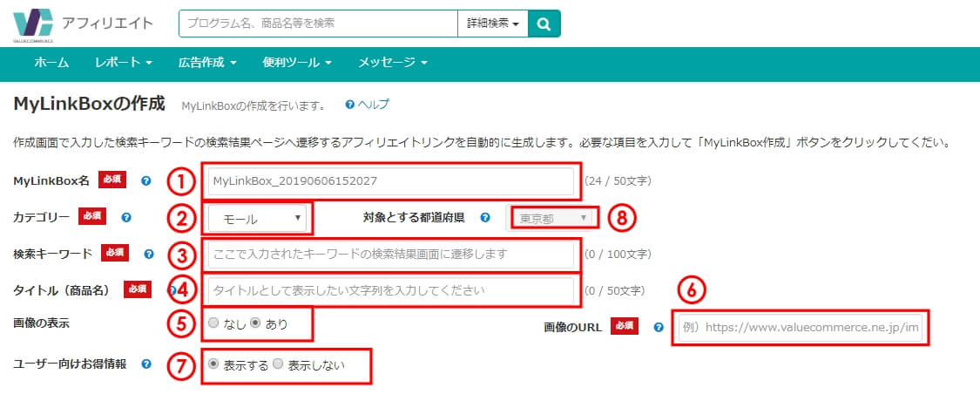The image size is (980, 401).
Task: Select 表示する radio for お得情報
Action: coord(213,364)
